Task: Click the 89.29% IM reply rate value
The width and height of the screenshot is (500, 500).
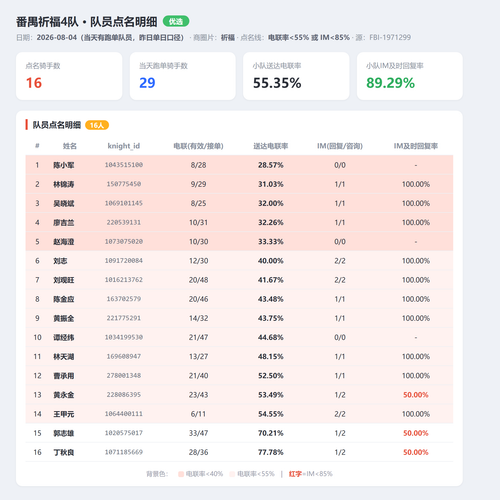Action: pyautogui.click(x=390, y=83)
